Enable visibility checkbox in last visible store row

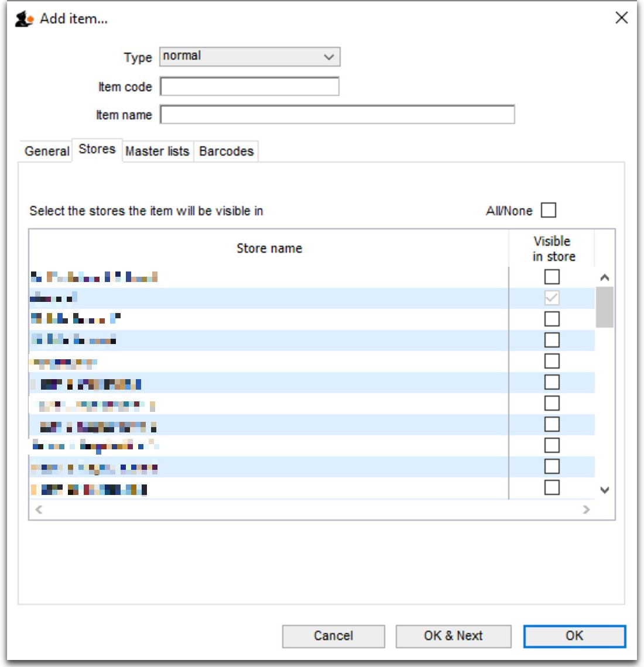click(x=551, y=487)
